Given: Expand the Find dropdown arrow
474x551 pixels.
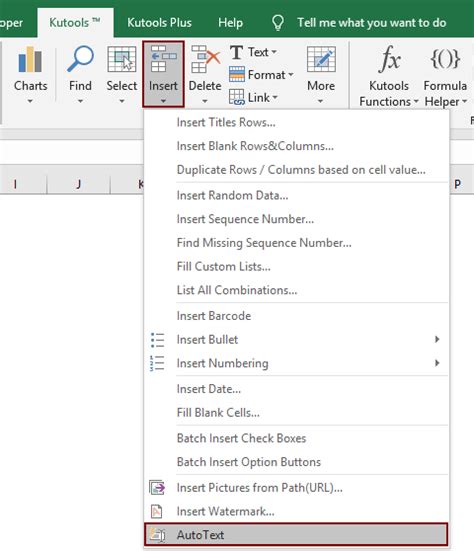Looking at the screenshot, I should pos(80,101).
